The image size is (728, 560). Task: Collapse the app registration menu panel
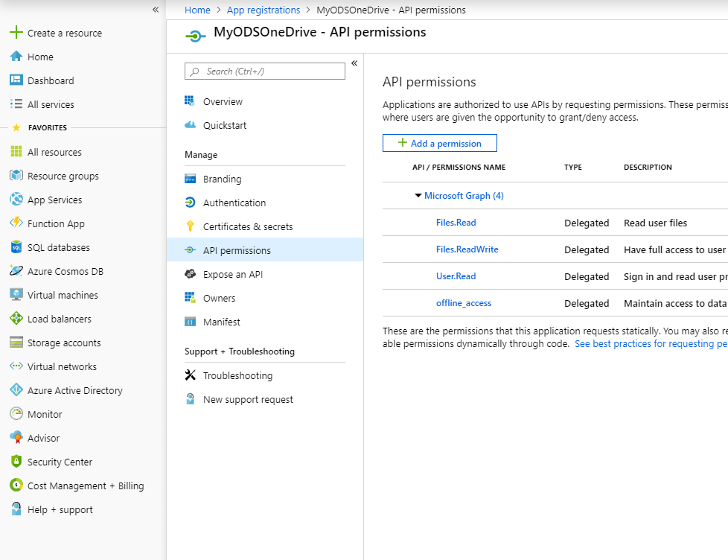(354, 63)
